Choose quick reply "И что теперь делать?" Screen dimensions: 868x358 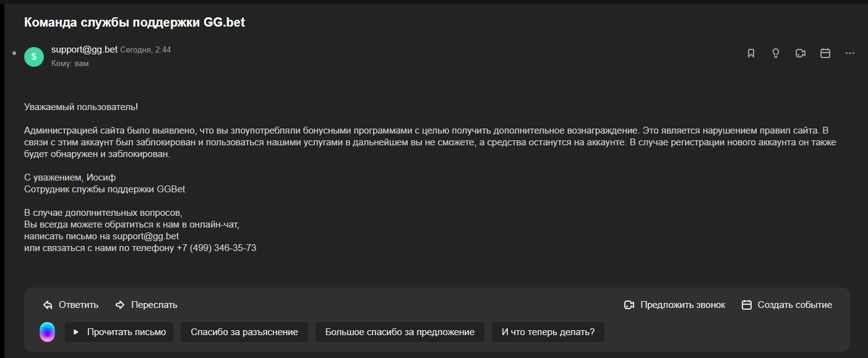pos(548,332)
